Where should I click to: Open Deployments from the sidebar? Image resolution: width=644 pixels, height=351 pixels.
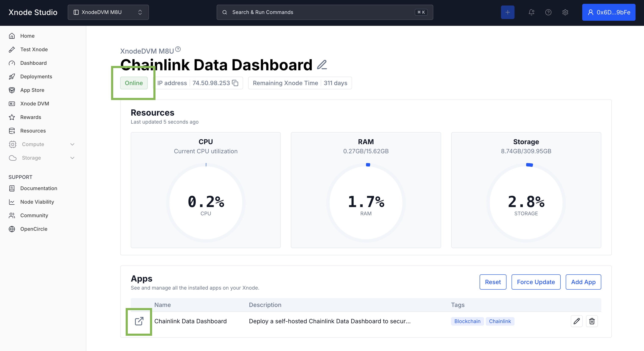click(x=36, y=77)
